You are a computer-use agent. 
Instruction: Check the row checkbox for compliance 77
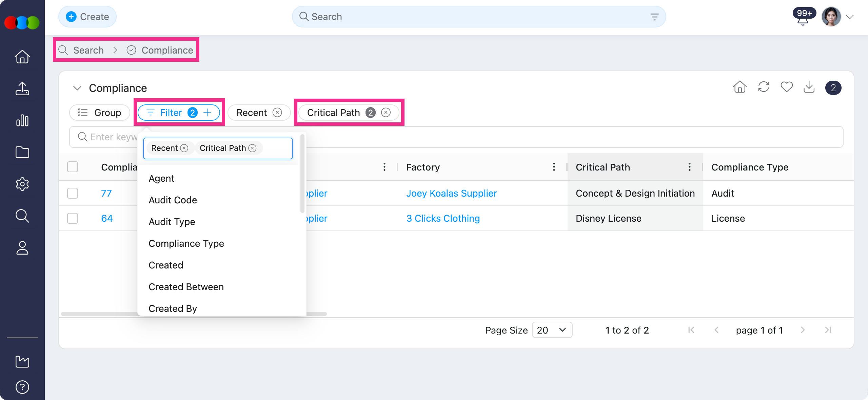73,193
